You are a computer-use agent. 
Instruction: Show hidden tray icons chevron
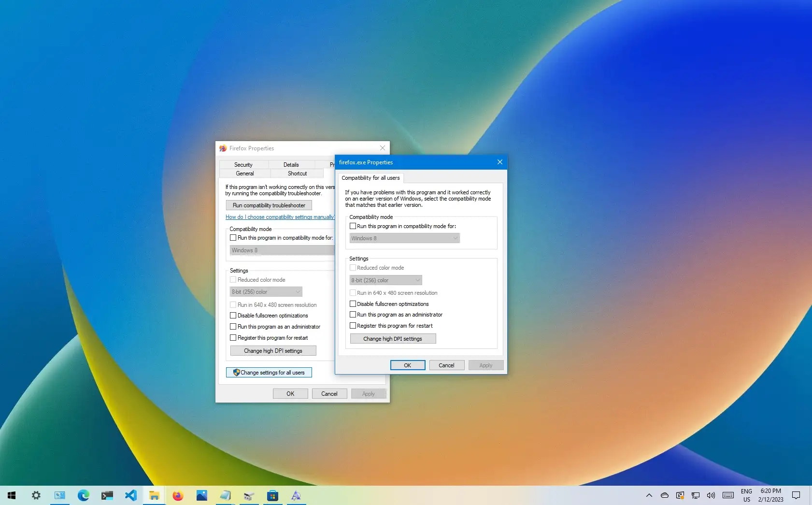point(649,495)
